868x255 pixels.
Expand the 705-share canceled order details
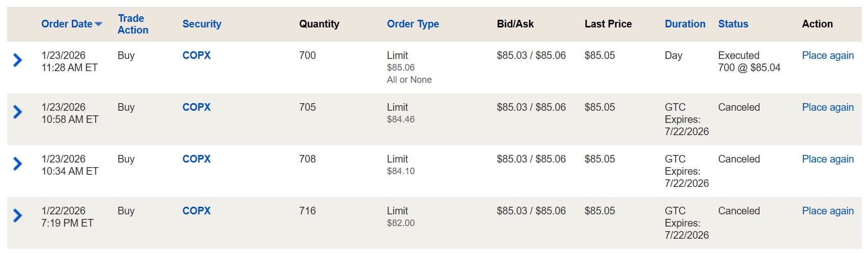18,112
